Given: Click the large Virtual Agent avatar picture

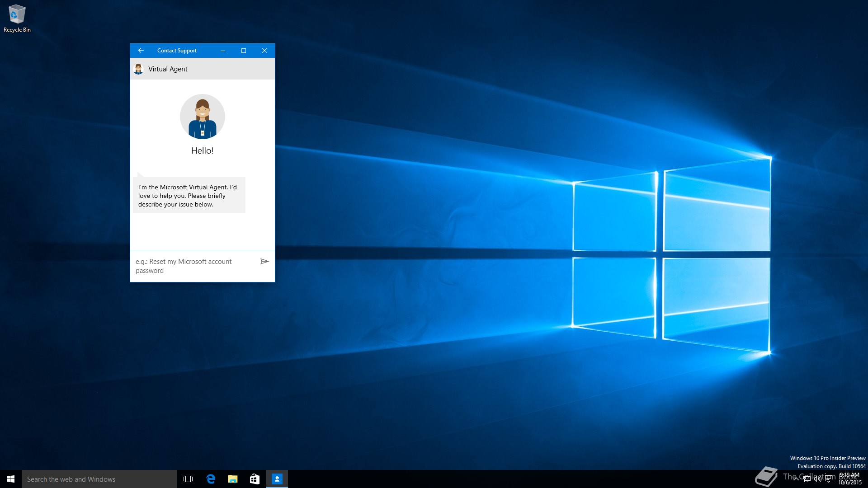Looking at the screenshot, I should pos(202,117).
